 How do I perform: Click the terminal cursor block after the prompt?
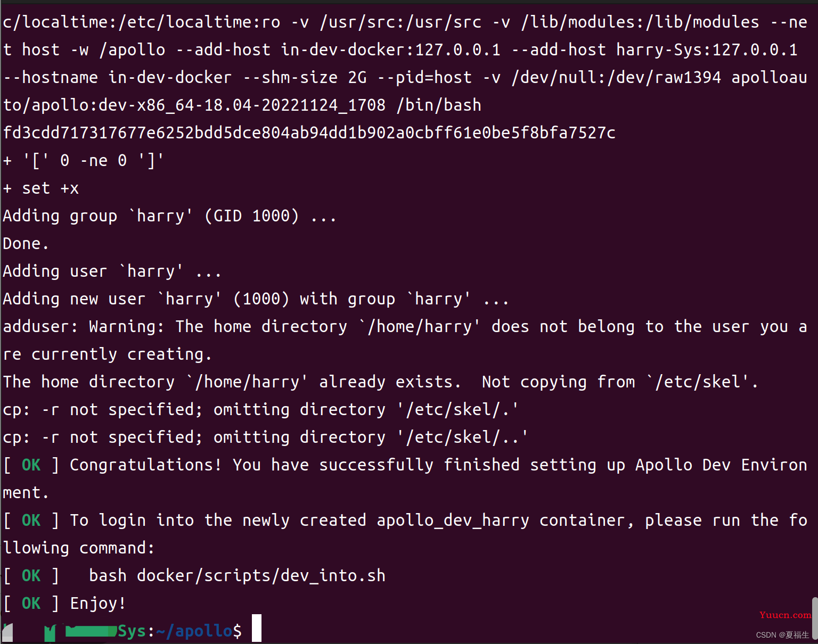tap(257, 628)
